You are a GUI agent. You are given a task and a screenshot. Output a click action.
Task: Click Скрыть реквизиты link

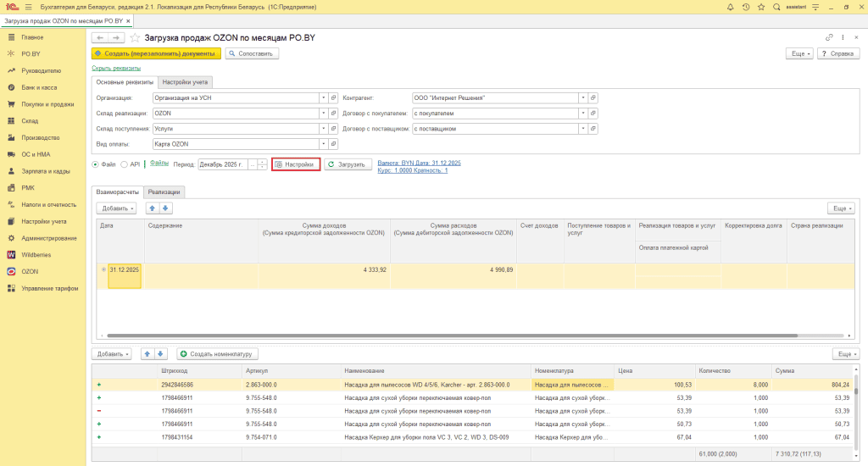(116, 68)
